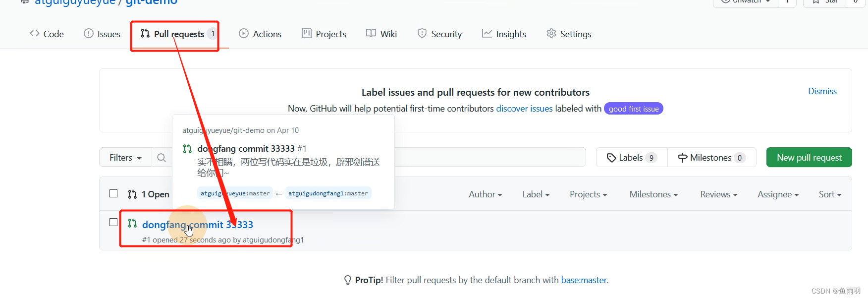Check the select-all pull requests checkbox
868x299 pixels.
click(113, 193)
